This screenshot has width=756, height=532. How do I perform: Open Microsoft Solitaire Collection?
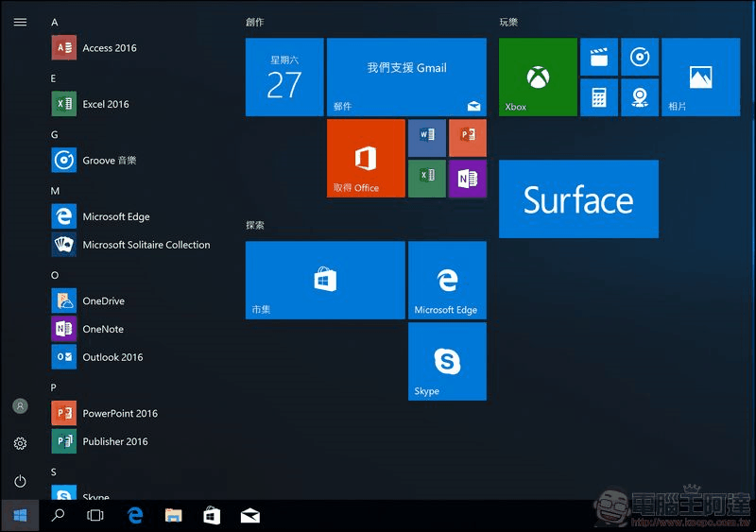(x=131, y=245)
